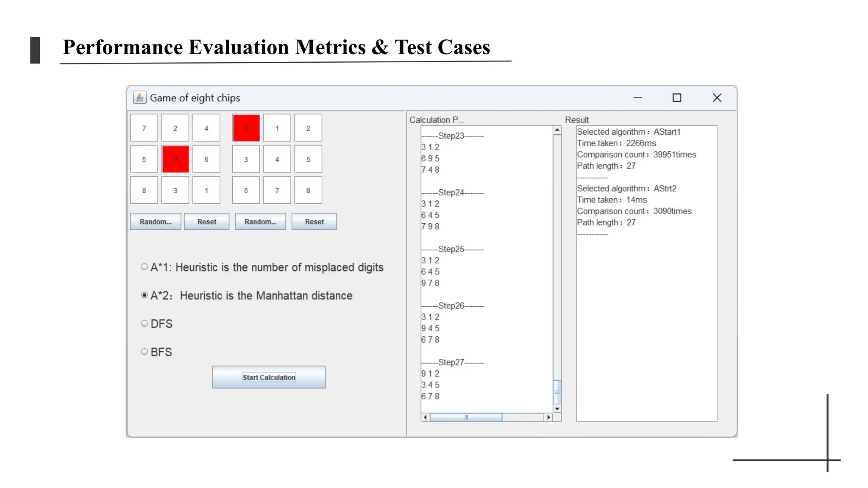Screen dimensions: 868x488
Task: Click '6 9 5' row under Step23
Action: (x=430, y=158)
